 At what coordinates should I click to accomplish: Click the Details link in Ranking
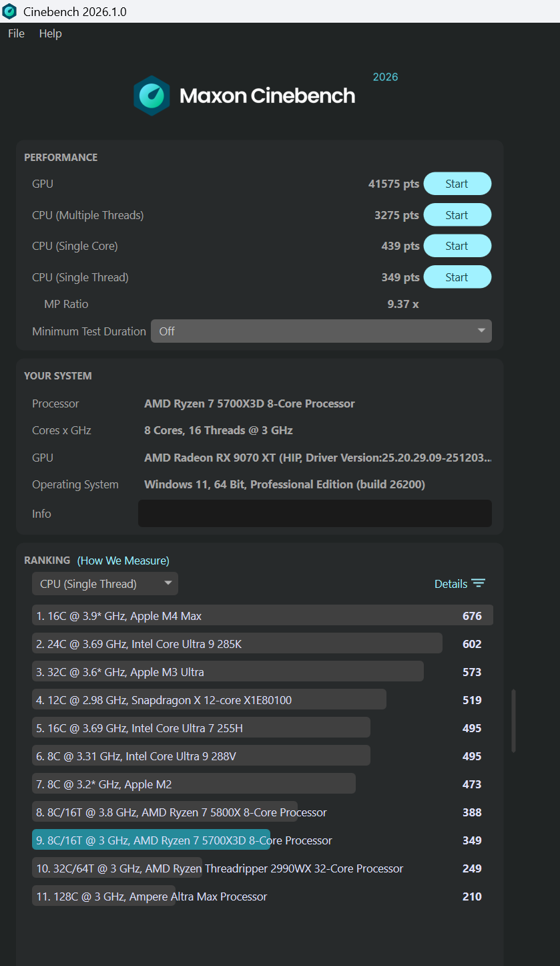(x=451, y=584)
